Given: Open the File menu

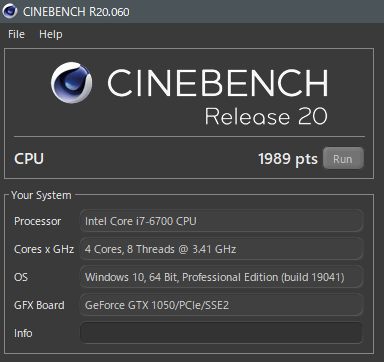Looking at the screenshot, I should click(16, 34).
